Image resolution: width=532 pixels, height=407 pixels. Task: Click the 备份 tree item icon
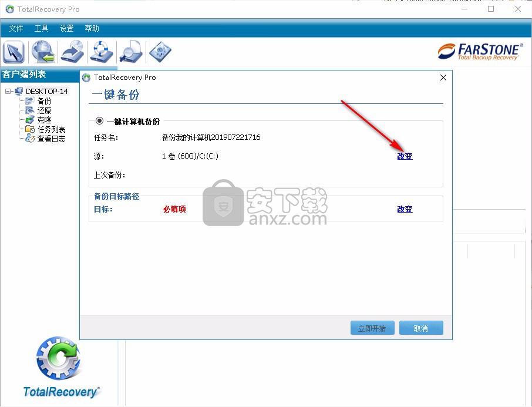click(29, 100)
